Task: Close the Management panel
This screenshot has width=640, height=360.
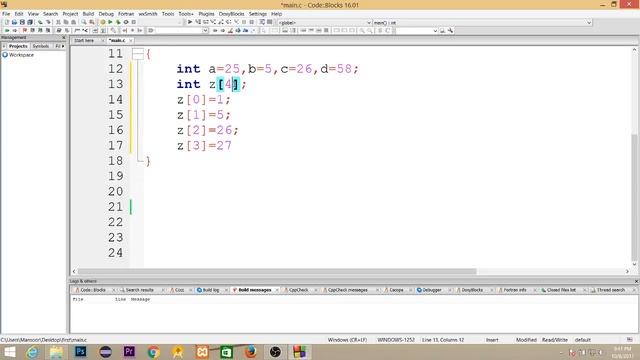Action: coord(64,37)
